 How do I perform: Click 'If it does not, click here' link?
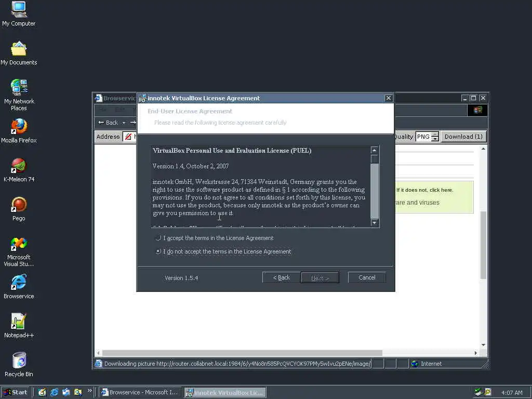424,190
